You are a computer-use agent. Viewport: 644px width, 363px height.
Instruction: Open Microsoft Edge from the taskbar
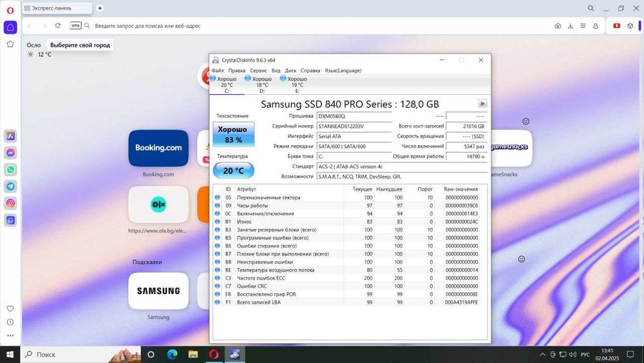pos(172,355)
